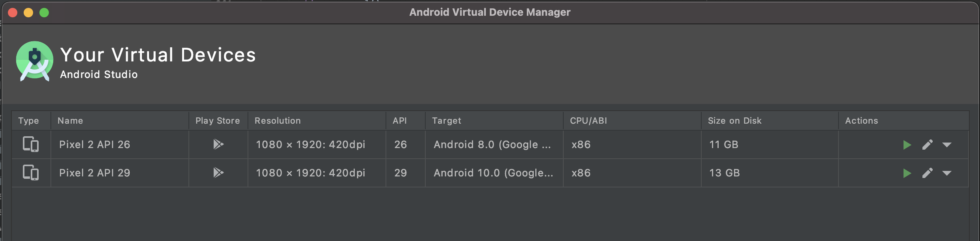Screen dimensions: 980x241
Task: Click the Play Store icon for Pixel 2 API 29
Action: click(218, 173)
